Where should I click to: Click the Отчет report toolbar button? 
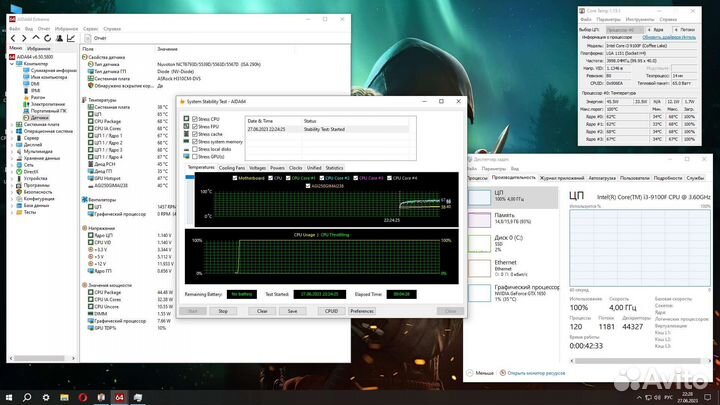(x=96, y=38)
